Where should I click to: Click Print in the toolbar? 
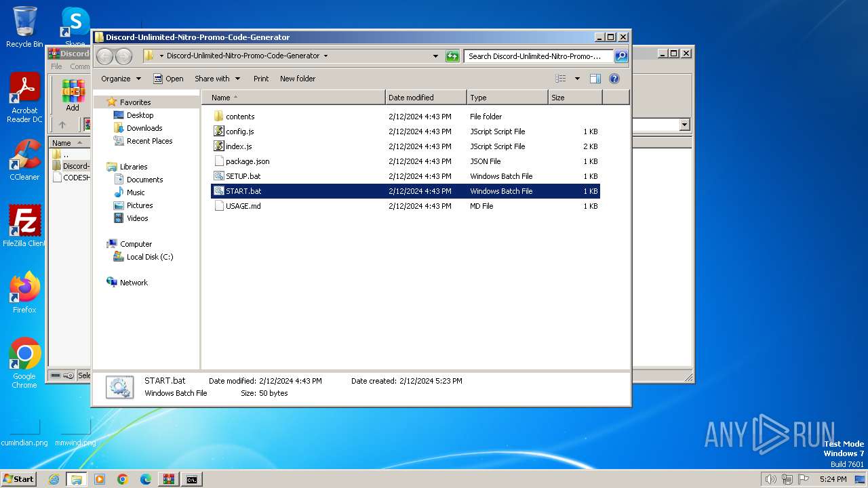[x=261, y=79]
